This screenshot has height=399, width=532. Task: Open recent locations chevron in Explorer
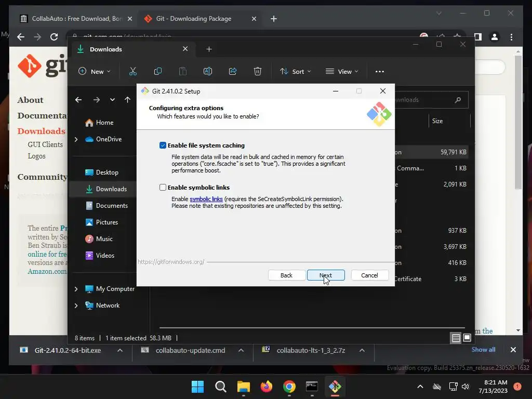point(112,100)
